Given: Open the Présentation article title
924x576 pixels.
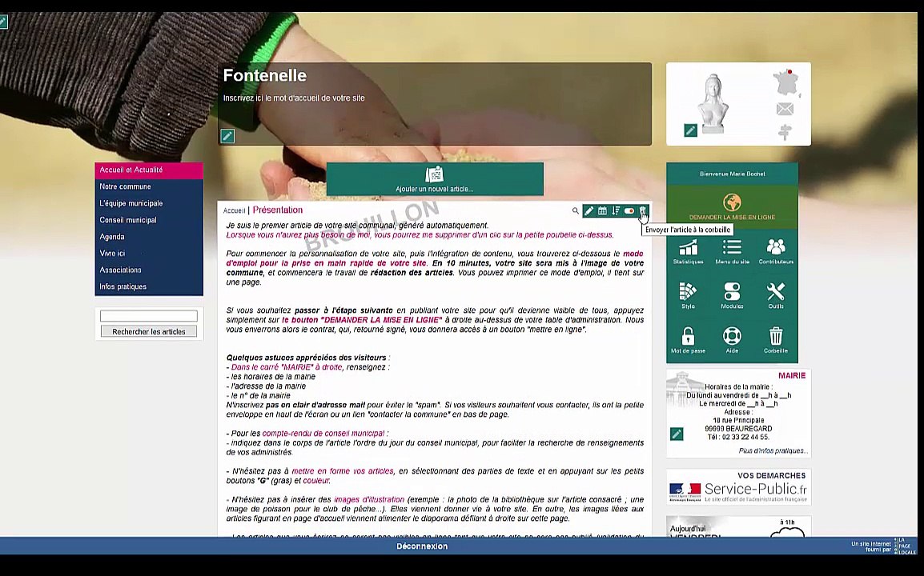Looking at the screenshot, I should (x=278, y=210).
